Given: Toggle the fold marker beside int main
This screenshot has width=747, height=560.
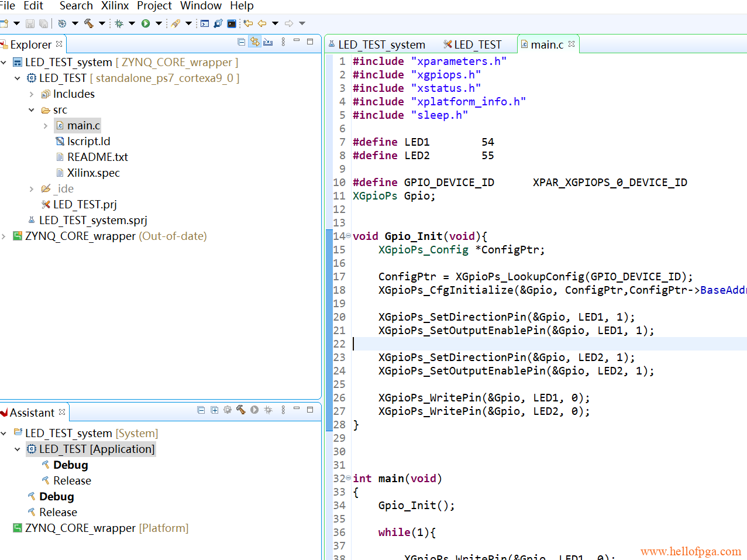Looking at the screenshot, I should point(349,478).
